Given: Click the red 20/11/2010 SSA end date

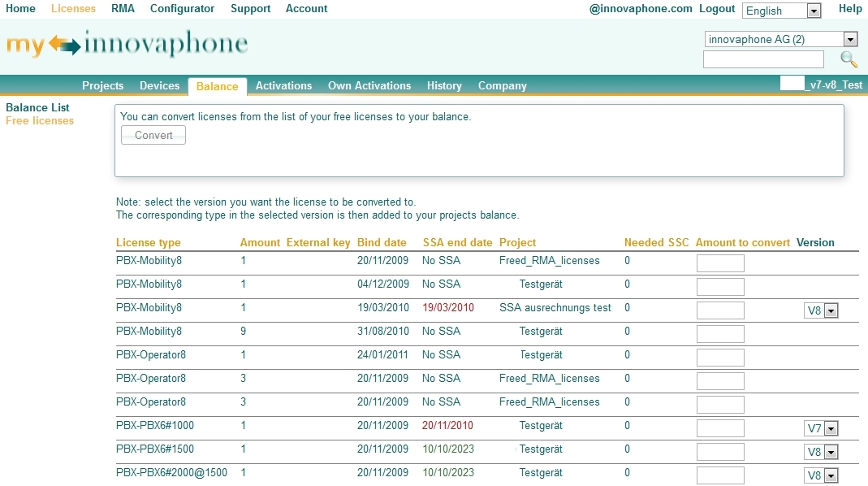Looking at the screenshot, I should (x=447, y=426).
